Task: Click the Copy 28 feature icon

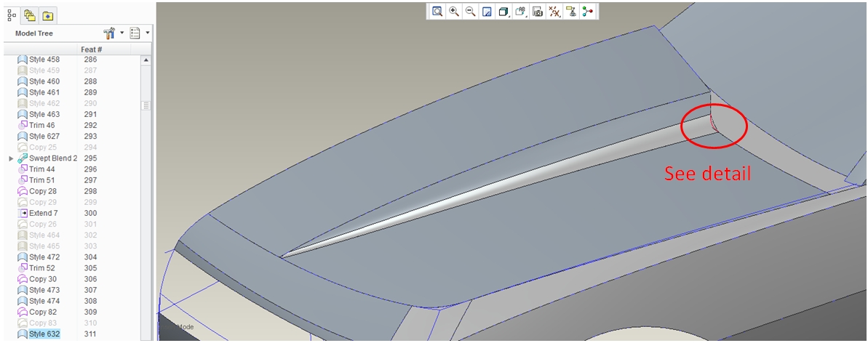Action: pyautogui.click(x=22, y=191)
